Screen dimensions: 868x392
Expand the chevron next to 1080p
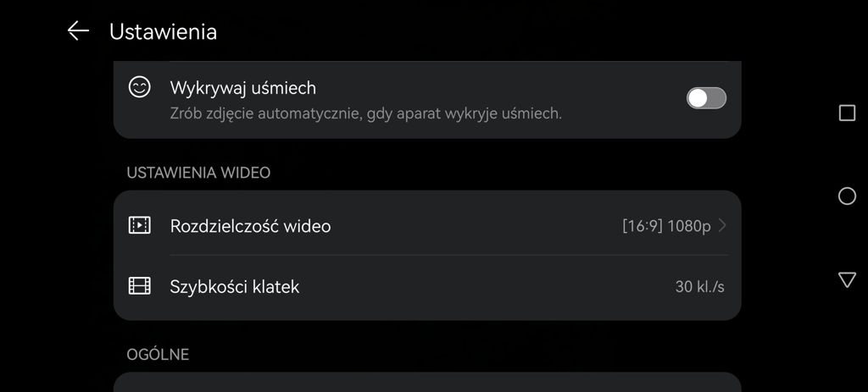click(x=722, y=225)
